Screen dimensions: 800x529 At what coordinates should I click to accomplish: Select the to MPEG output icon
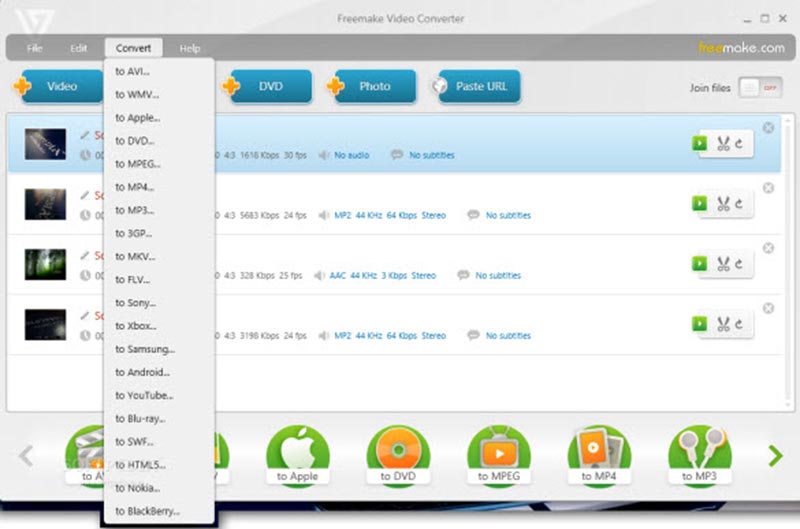tap(499, 455)
